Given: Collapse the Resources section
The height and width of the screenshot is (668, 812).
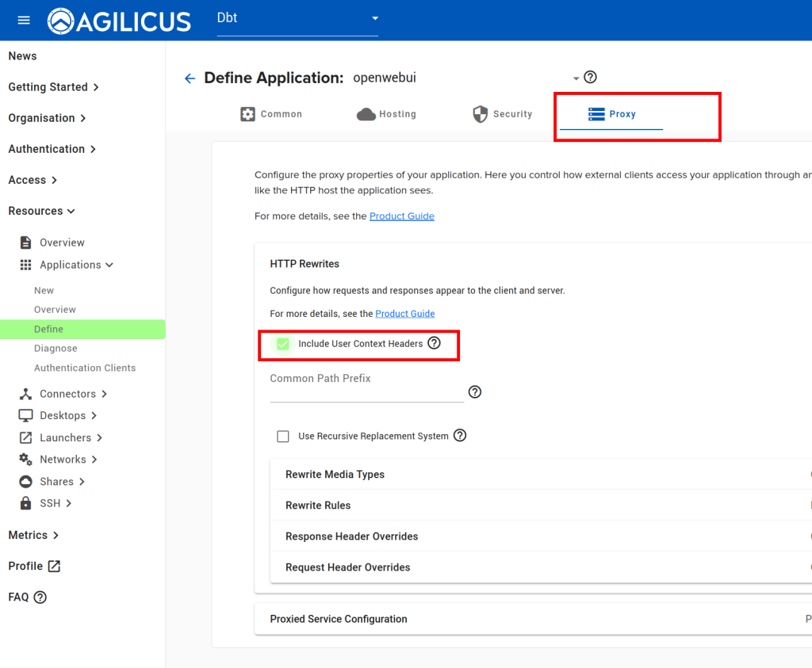Looking at the screenshot, I should (41, 211).
